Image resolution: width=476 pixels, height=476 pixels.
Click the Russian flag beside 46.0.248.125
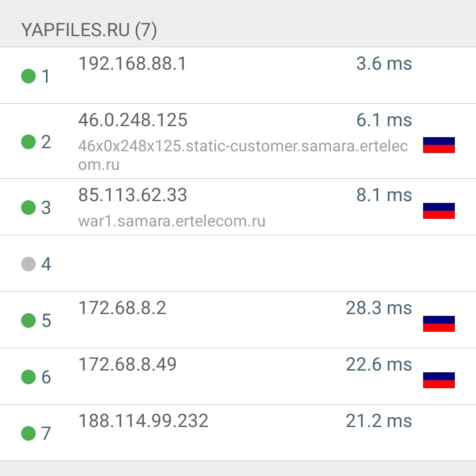click(439, 145)
